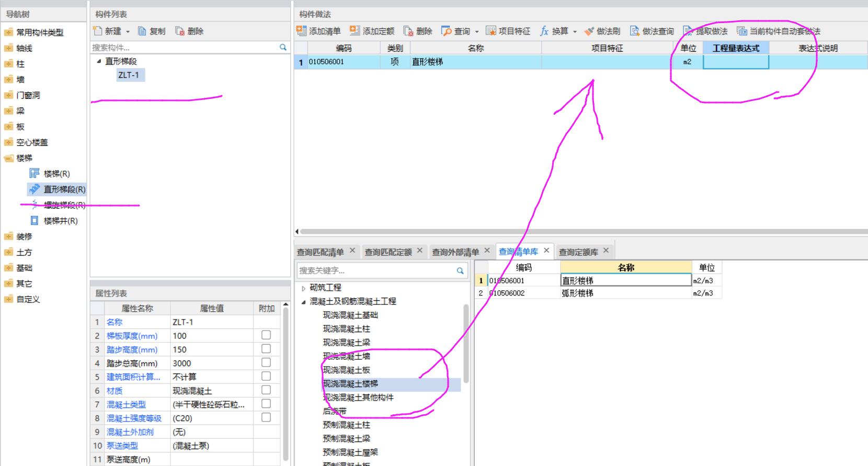Select 直形梯段(R) component type
This screenshot has height=466, width=868.
pyautogui.click(x=58, y=189)
